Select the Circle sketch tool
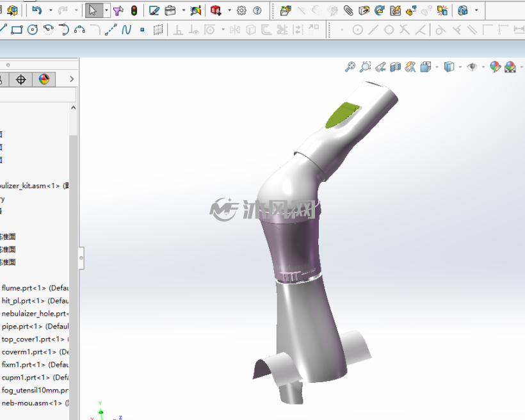Image resolution: width=525 pixels, height=420 pixels. pos(33,30)
